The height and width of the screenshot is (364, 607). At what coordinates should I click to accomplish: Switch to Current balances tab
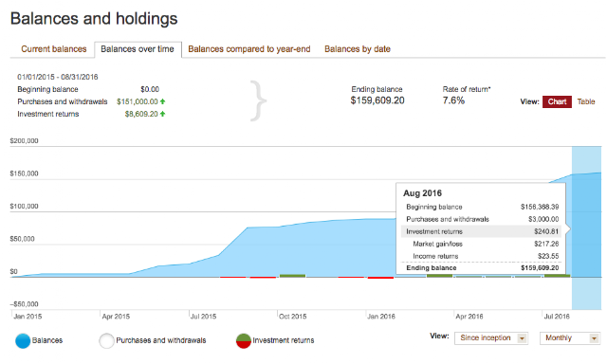pos(54,49)
